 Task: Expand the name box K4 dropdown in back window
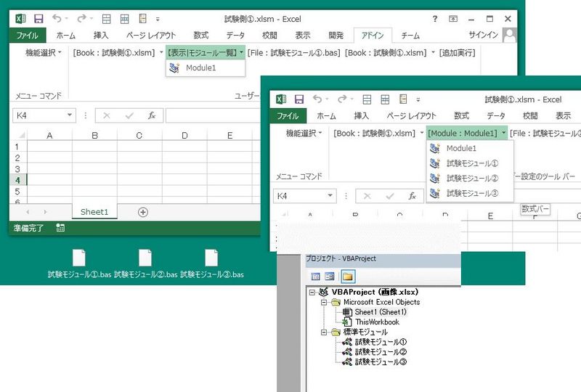point(70,115)
